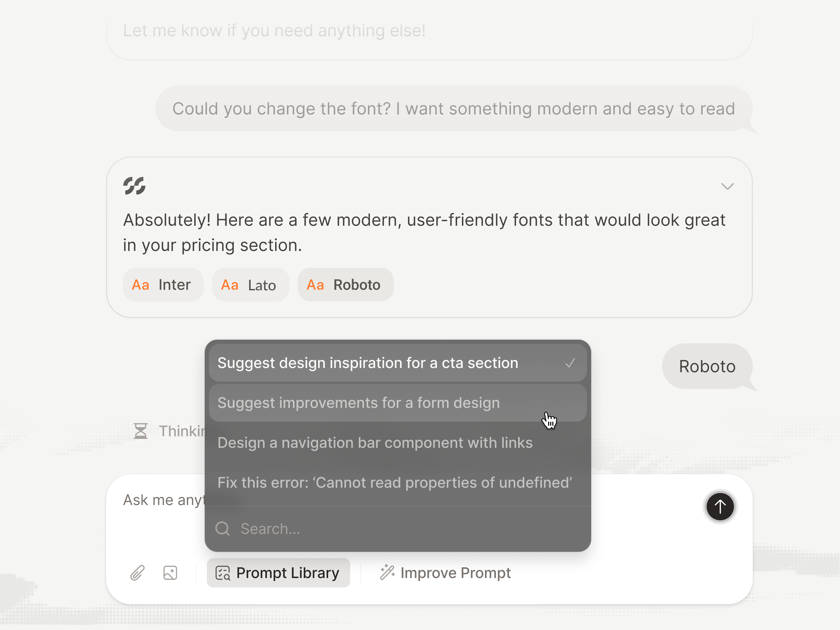
Task: Collapse the assistant reply with chevron
Action: pyautogui.click(x=727, y=186)
